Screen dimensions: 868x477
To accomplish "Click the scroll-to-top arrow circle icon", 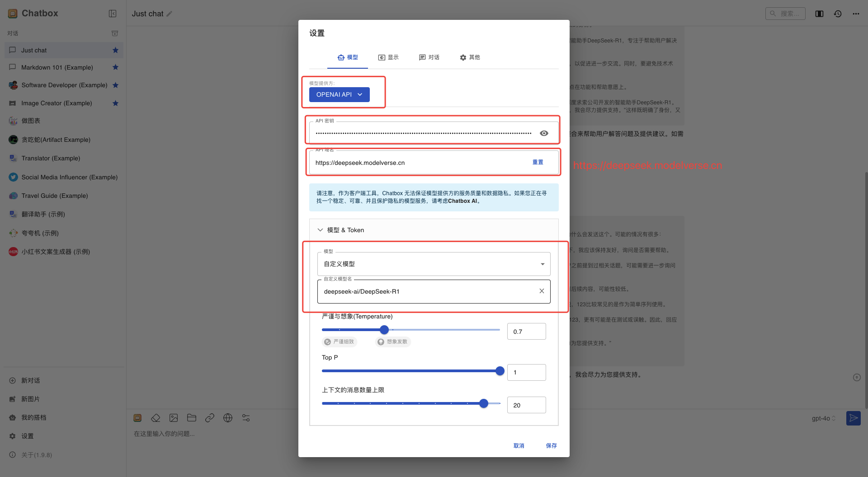I will point(857,377).
